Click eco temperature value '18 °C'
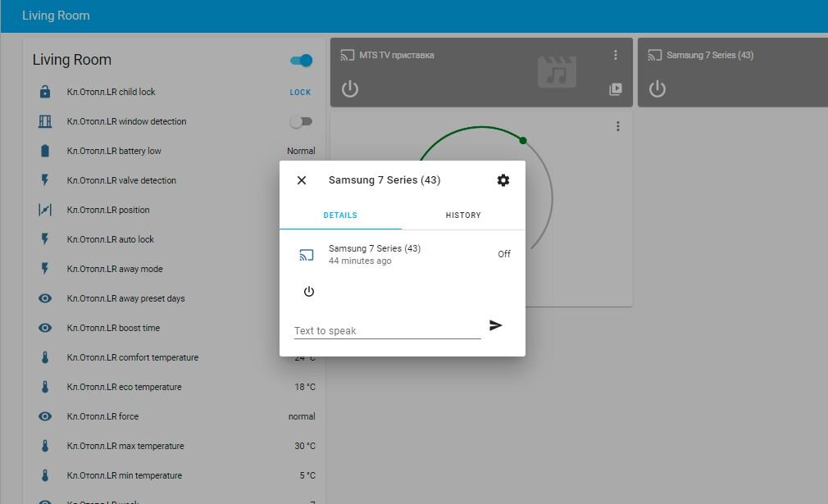Viewport: 828px width, 504px height. (305, 388)
